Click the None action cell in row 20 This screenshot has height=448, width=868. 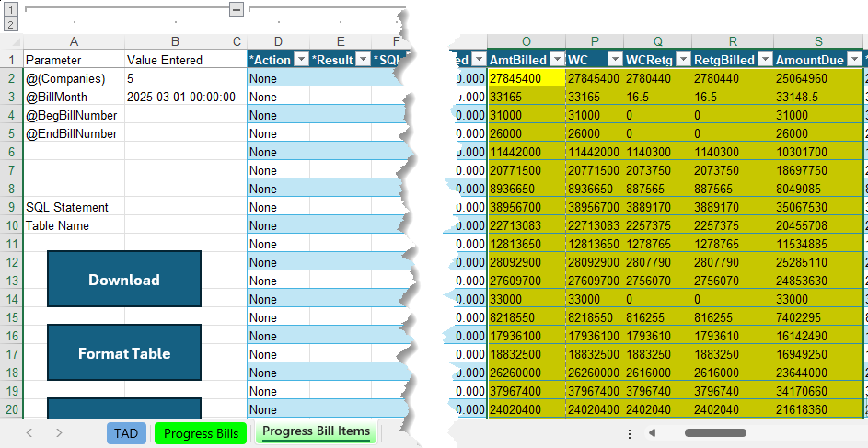point(279,409)
